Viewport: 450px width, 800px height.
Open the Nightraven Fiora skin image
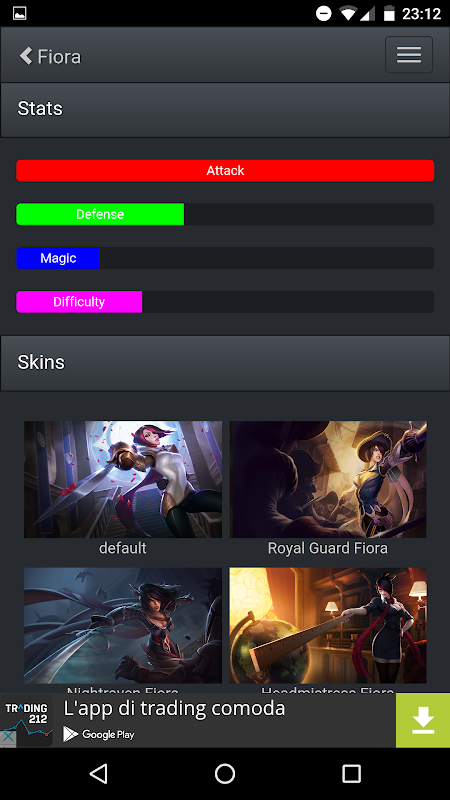point(123,626)
